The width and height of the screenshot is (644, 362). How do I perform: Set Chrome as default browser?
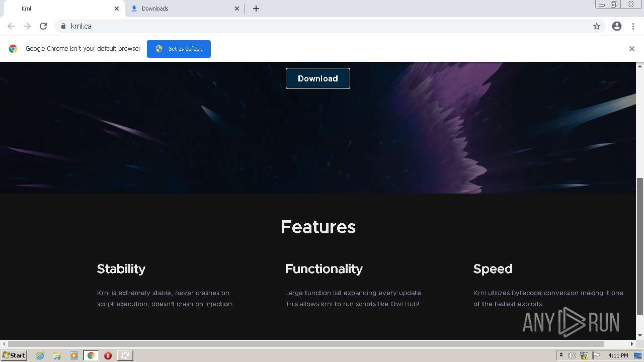pos(179,49)
